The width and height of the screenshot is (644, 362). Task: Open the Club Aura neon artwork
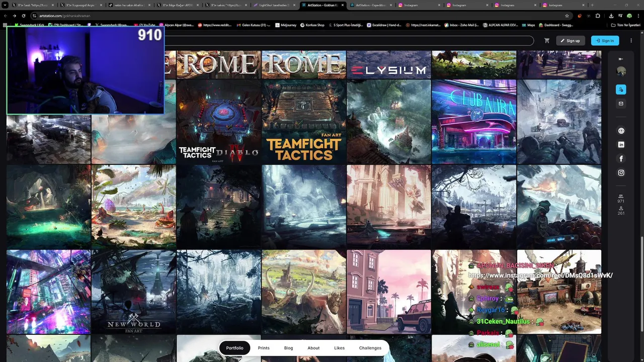[x=474, y=122]
